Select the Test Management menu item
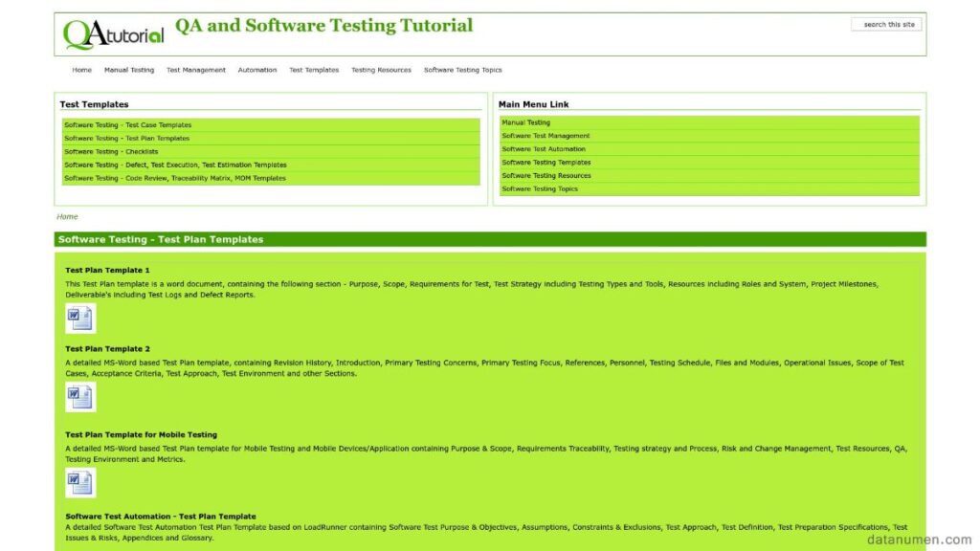Screen dimensions: 980x551 [x=195, y=69]
